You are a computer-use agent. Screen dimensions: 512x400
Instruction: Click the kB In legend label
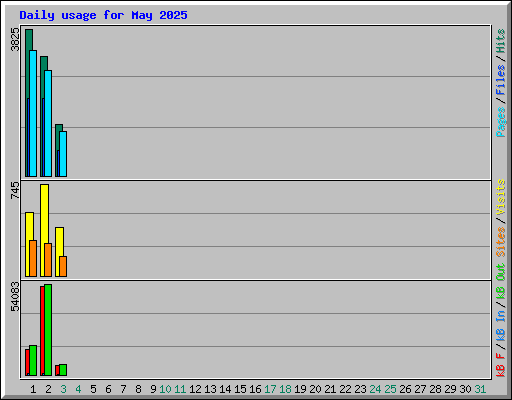coord(500,325)
